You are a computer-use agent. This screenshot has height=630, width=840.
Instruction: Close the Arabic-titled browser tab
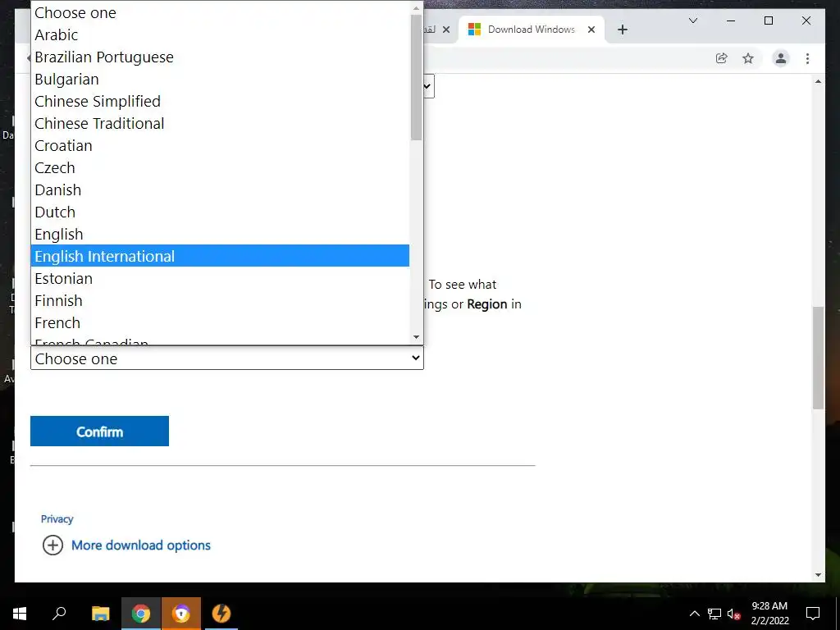click(x=445, y=30)
